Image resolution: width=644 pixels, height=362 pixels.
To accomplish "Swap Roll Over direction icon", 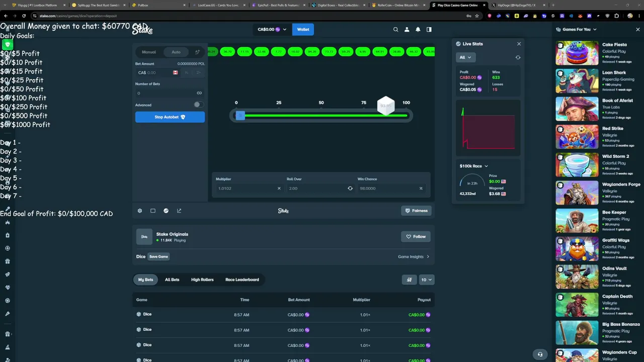I will 350,189.
